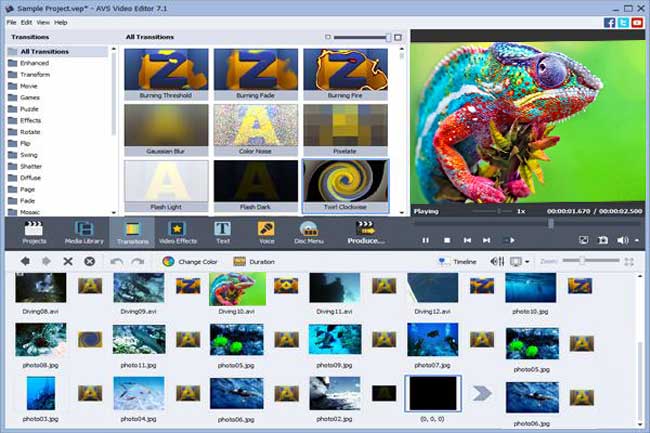This screenshot has width=650, height=433.
Task: Select the Text tool
Action: click(x=222, y=231)
